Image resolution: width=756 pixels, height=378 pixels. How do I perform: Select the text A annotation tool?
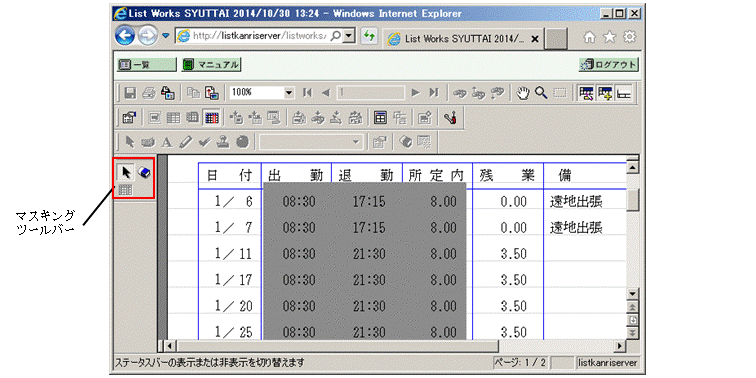point(167,142)
